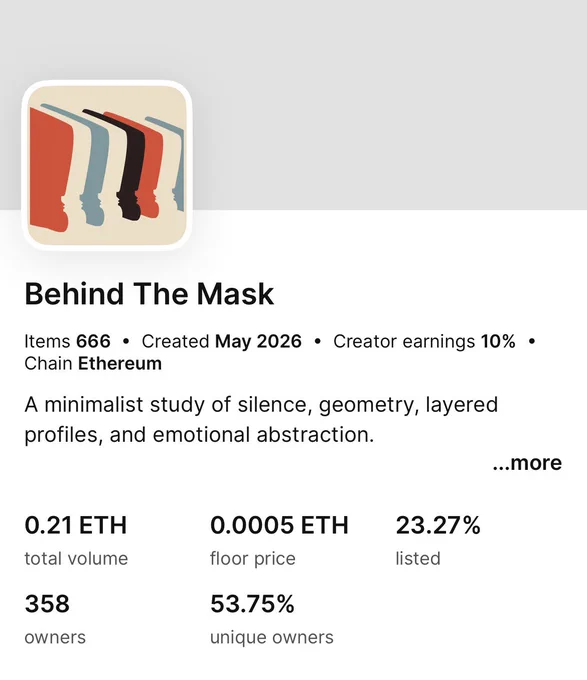The height and width of the screenshot is (680, 587).
Task: Click the listed label text
Action: [x=418, y=559]
